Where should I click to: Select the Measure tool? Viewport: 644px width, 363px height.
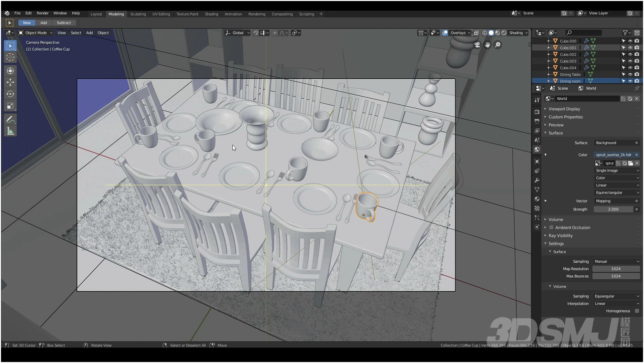click(x=11, y=131)
